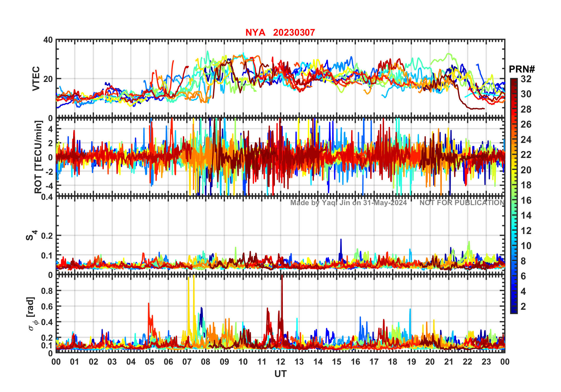561x392 pixels.
Task: Click the sigma-phi axis tick label 0.8
Action: click(47, 291)
